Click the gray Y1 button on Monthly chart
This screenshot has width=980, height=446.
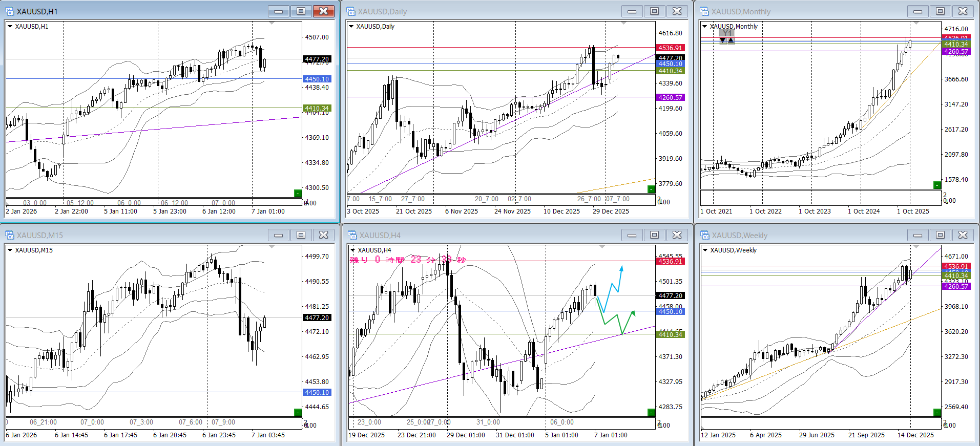tap(726, 33)
